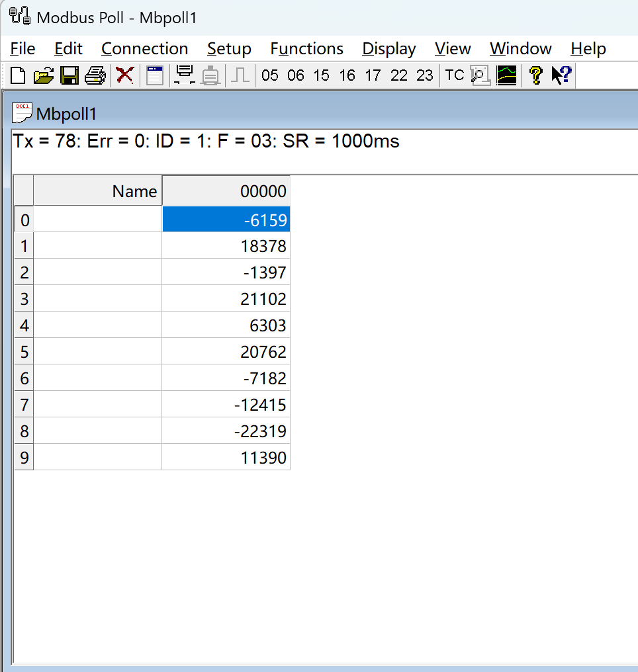The width and height of the screenshot is (638, 672).
Task: Click the Mbpoll1 child window title
Action: pos(66,114)
